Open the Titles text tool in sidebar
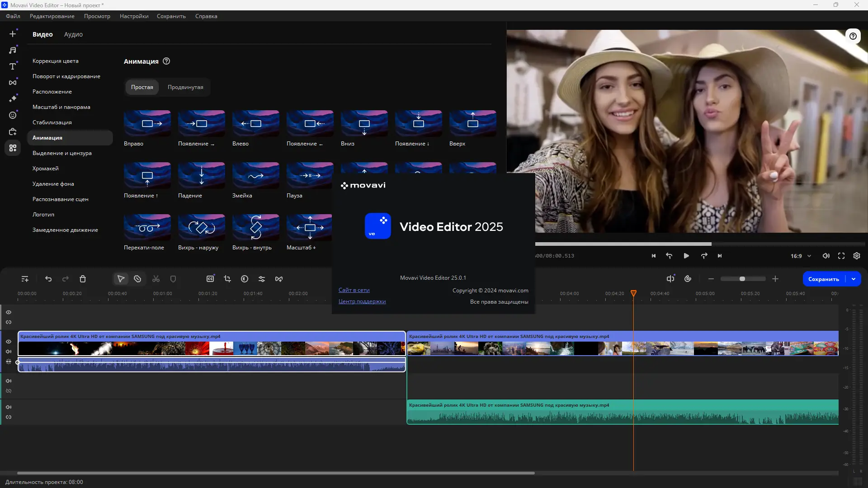This screenshot has width=868, height=488. (x=13, y=66)
